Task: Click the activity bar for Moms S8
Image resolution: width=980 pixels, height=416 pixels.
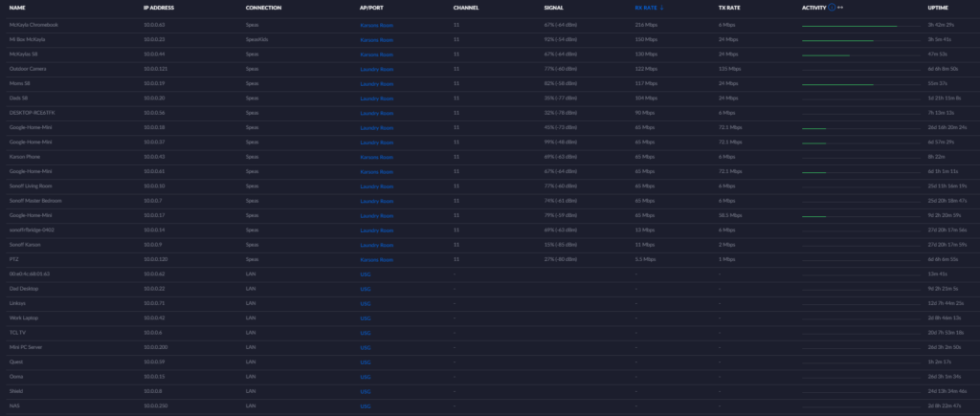Action: tap(837, 84)
